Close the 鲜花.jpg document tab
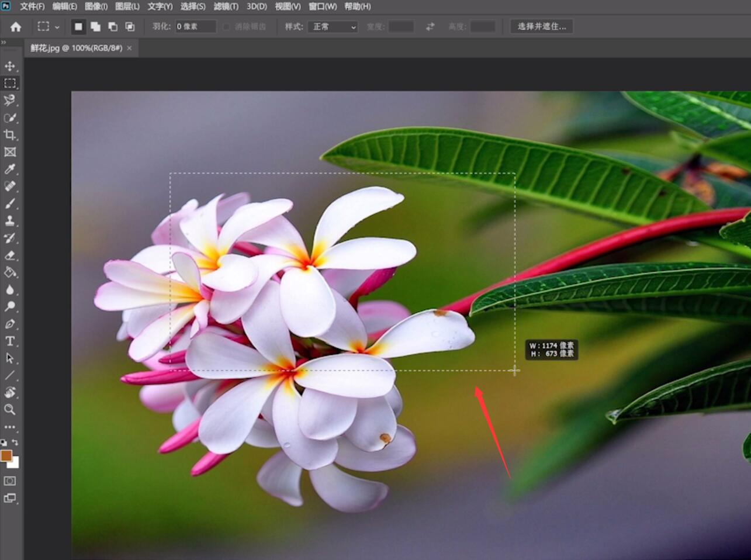751x560 pixels. click(x=129, y=48)
